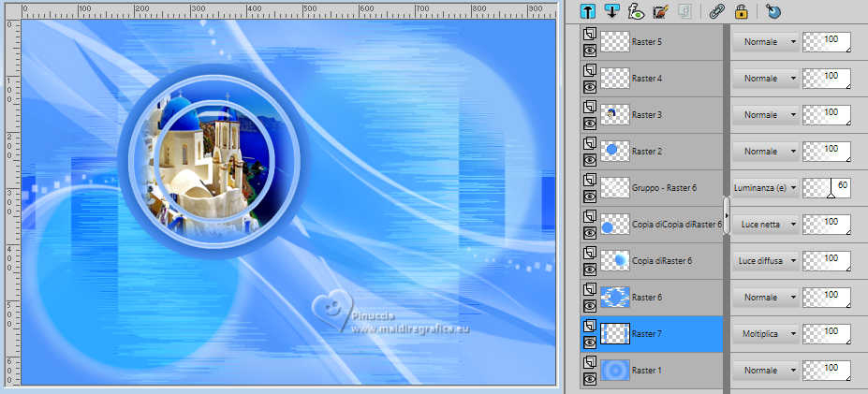Screen dimensions: 868x394
Task: Toggle the eye of Copia diRaster 6
Action: point(590,269)
